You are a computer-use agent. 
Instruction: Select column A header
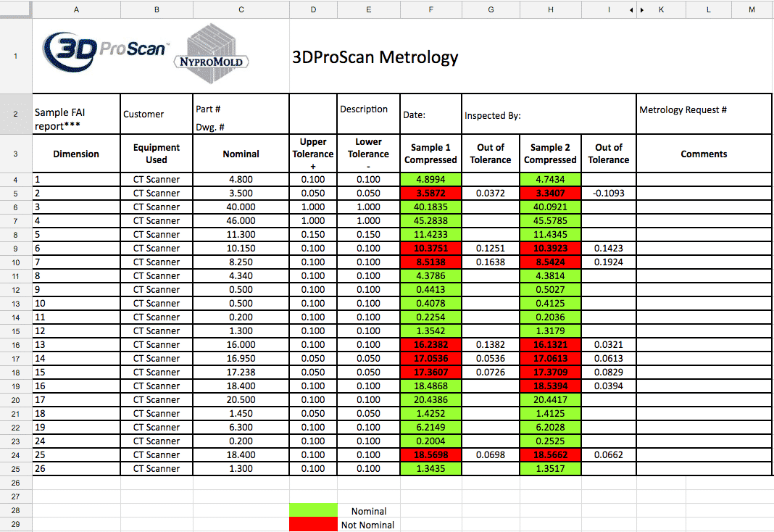76,9
